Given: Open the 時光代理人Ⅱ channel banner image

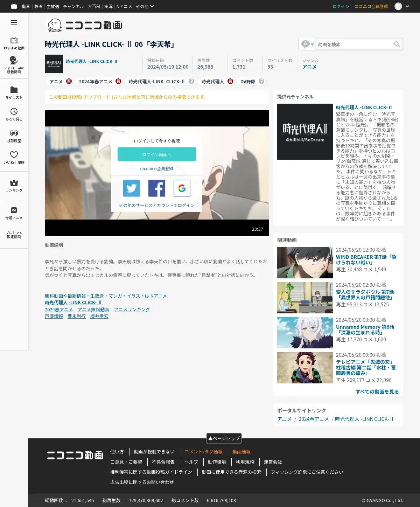Looking at the screenshot, I should 305,132.
